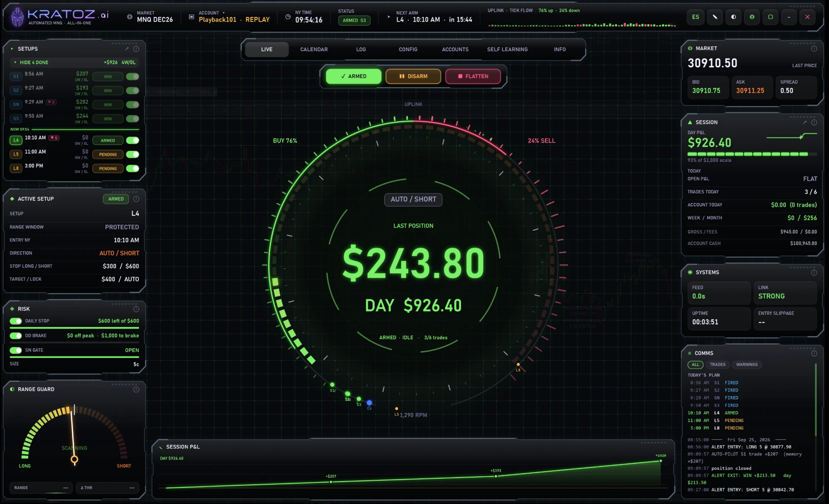
Task: Open the Systems panel info icon
Action: (x=814, y=272)
